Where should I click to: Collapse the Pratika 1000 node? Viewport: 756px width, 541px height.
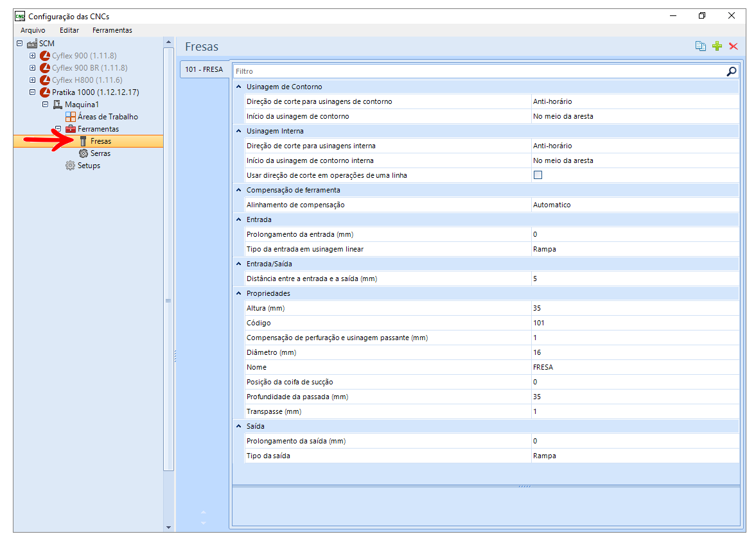coord(32,92)
